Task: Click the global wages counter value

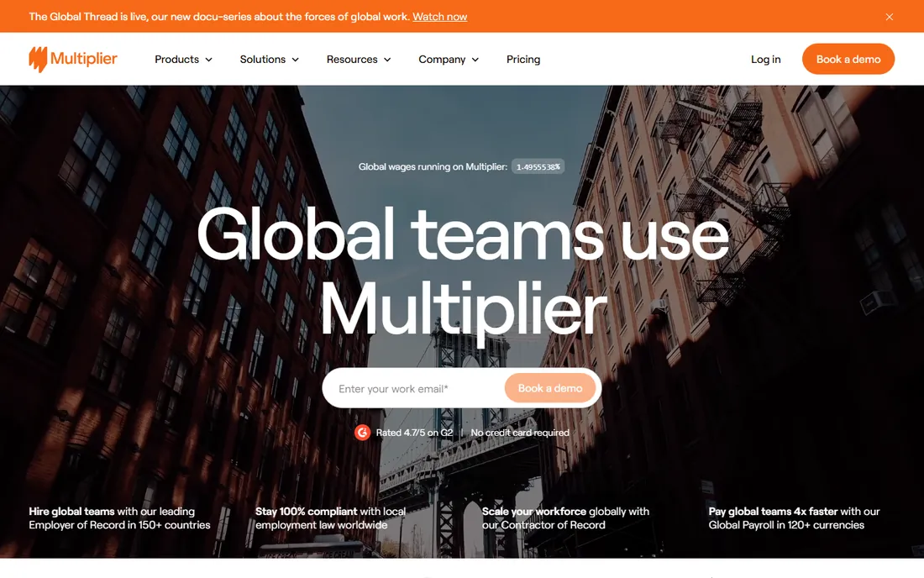Action: tap(538, 166)
